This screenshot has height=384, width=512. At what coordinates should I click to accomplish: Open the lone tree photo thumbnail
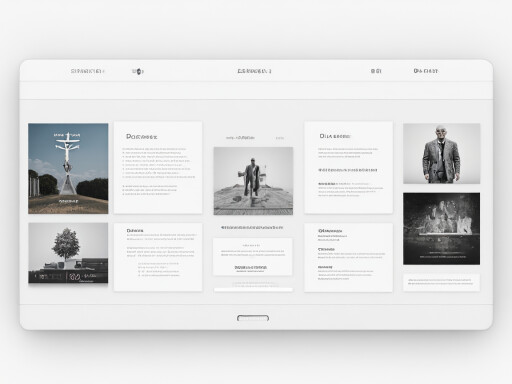point(68,253)
